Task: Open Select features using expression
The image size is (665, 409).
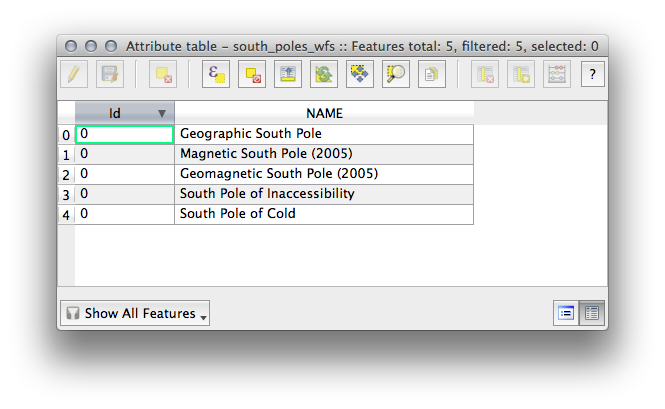Action: 215,74
